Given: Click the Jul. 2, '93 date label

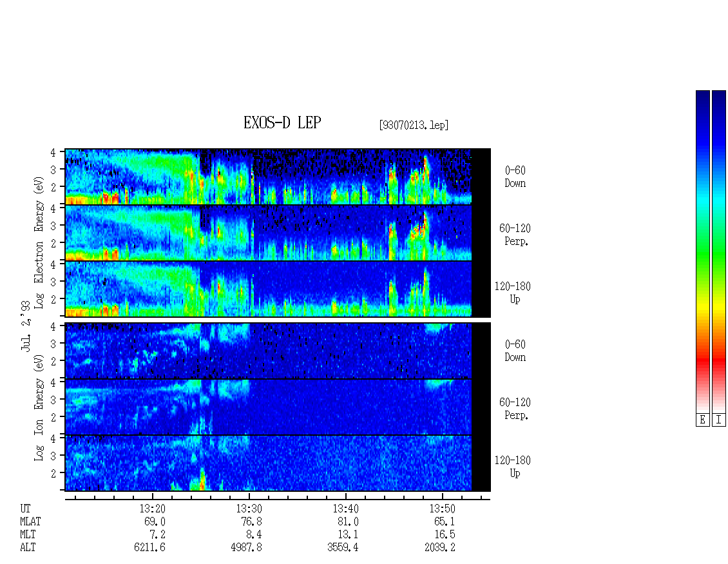Looking at the screenshot, I should coord(26,326).
